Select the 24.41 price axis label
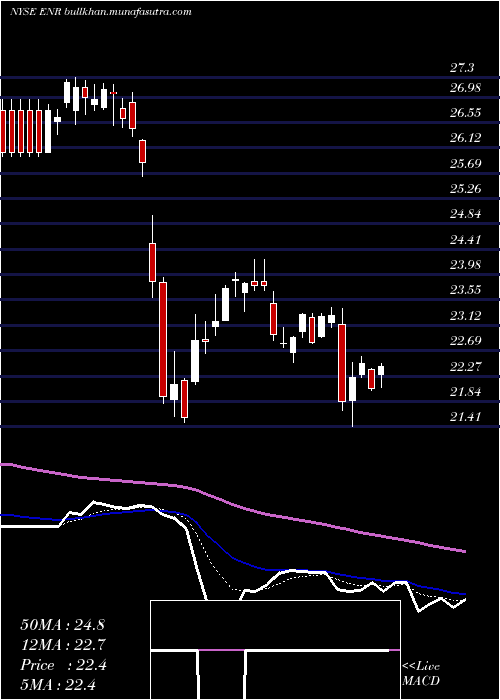This screenshot has width=500, height=700. click(x=465, y=240)
